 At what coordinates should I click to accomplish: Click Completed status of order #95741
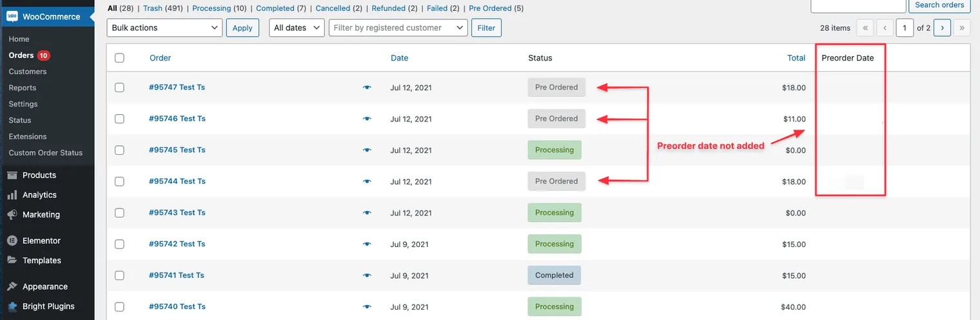click(554, 275)
